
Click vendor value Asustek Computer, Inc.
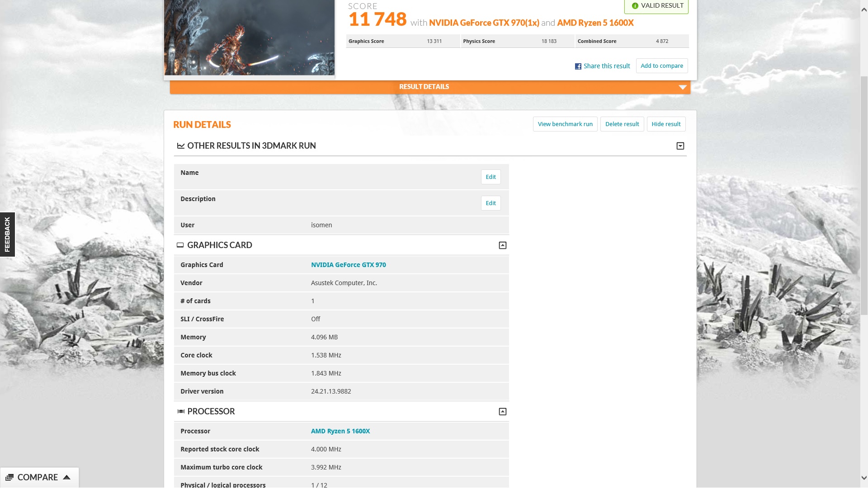pos(344,283)
